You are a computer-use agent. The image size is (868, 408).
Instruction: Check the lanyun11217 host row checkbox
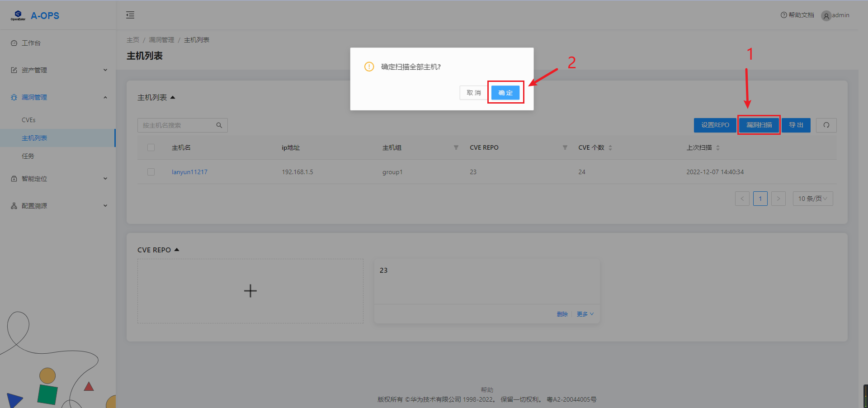click(x=151, y=172)
